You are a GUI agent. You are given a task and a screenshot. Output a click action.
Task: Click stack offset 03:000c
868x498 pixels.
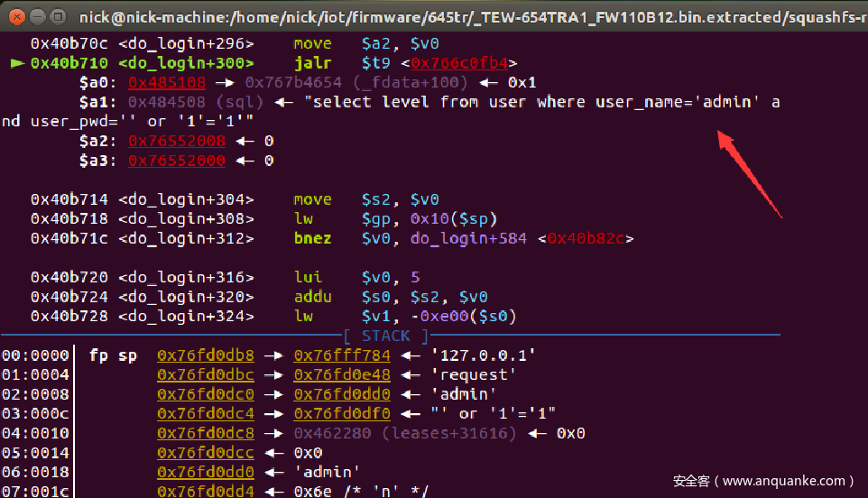(x=35, y=413)
